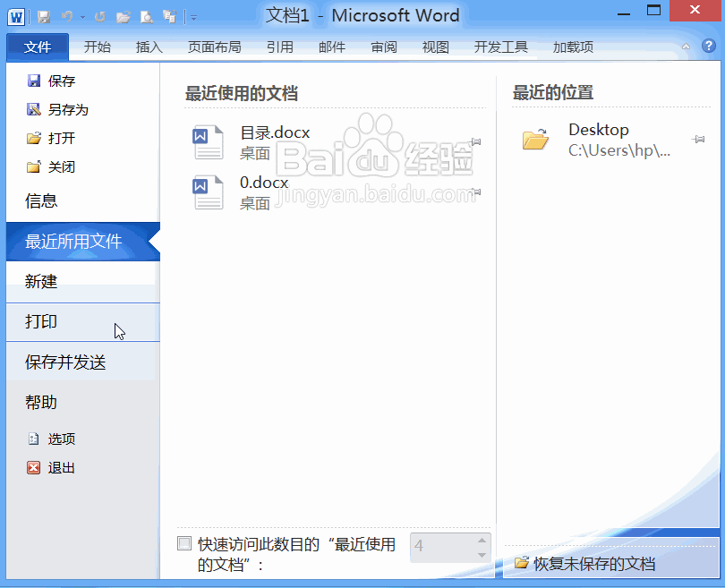725x588 pixels.
Task: Click the Redo icon in Quick Access Toolbar
Action: 99,17
